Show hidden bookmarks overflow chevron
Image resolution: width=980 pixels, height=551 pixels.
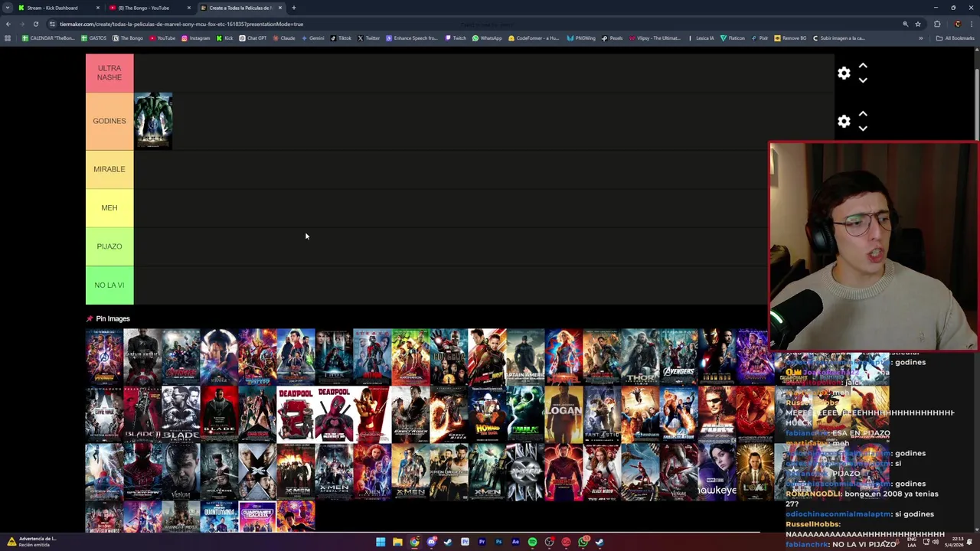pyautogui.click(x=920, y=38)
